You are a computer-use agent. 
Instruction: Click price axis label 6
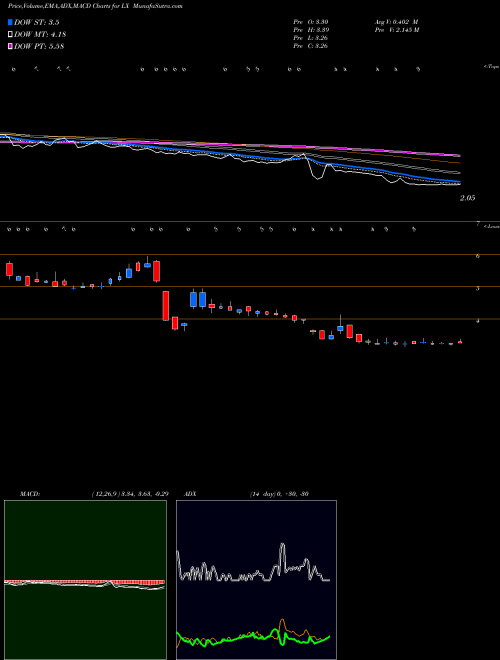[478, 256]
